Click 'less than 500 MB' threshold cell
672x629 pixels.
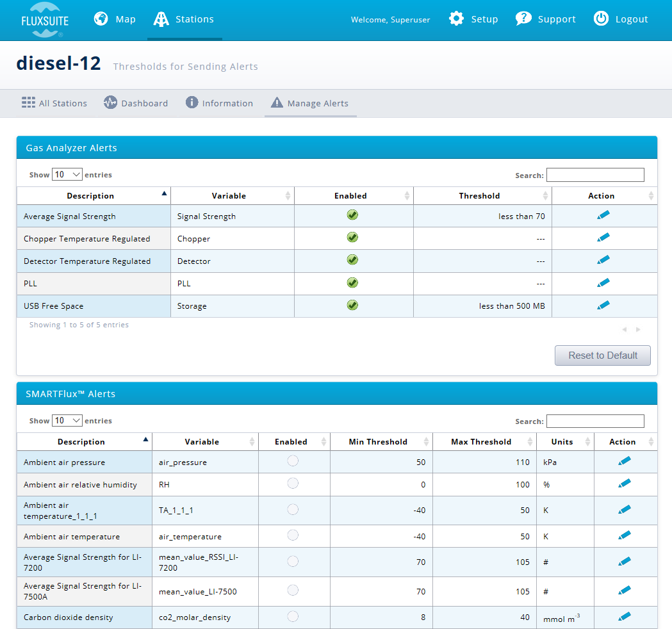pyautogui.click(x=482, y=306)
